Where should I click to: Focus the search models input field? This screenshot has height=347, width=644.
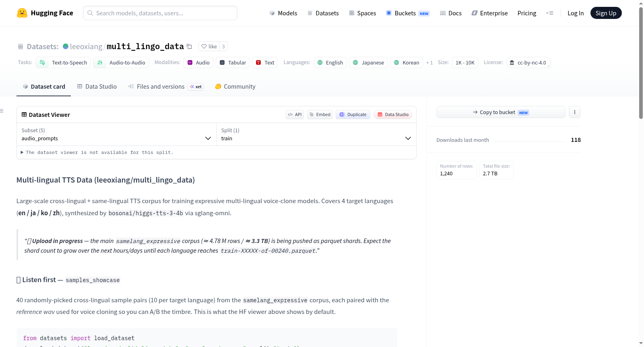pyautogui.click(x=160, y=13)
